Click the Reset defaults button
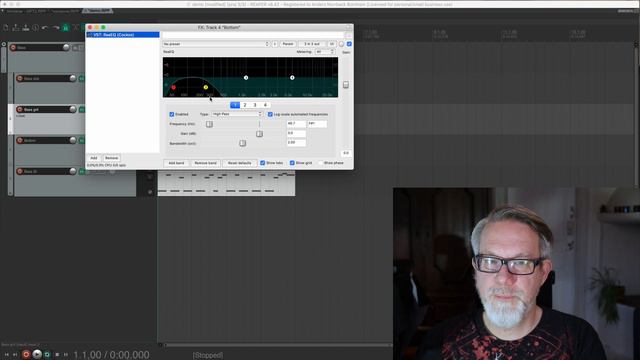 click(240, 163)
